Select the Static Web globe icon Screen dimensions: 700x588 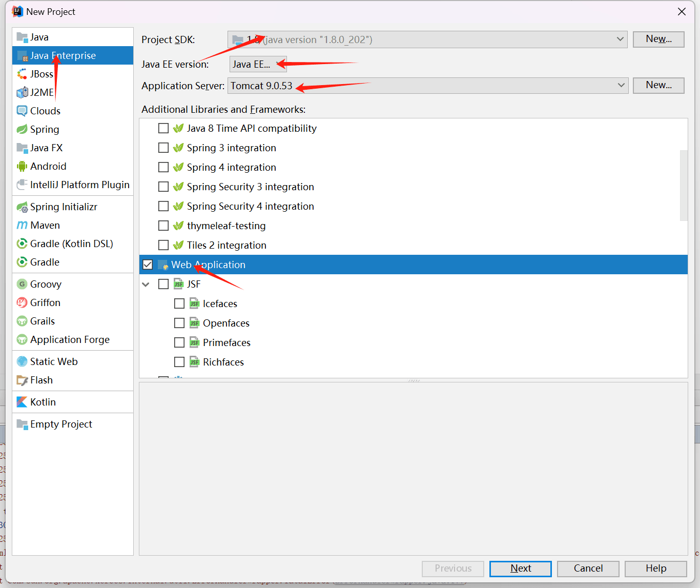22,361
